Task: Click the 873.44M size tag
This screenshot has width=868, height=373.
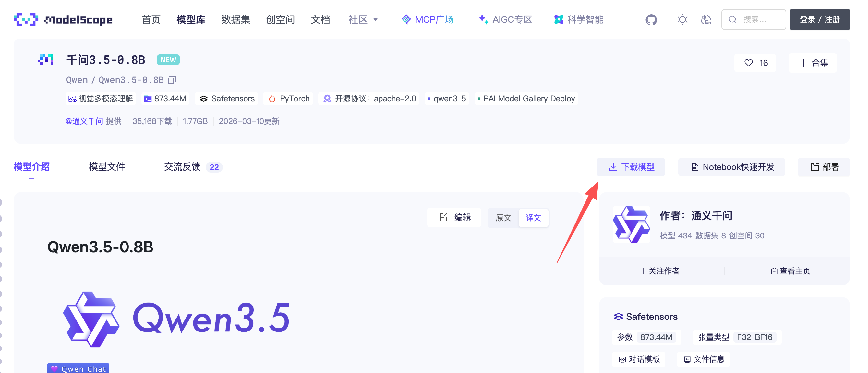Action: pyautogui.click(x=165, y=99)
